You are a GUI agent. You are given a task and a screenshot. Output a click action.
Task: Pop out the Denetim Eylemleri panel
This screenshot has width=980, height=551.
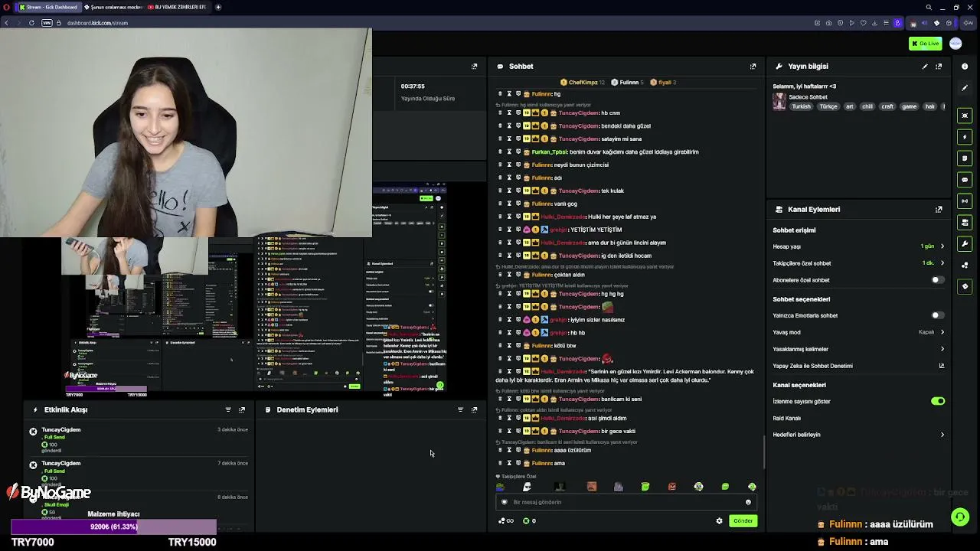(x=474, y=409)
